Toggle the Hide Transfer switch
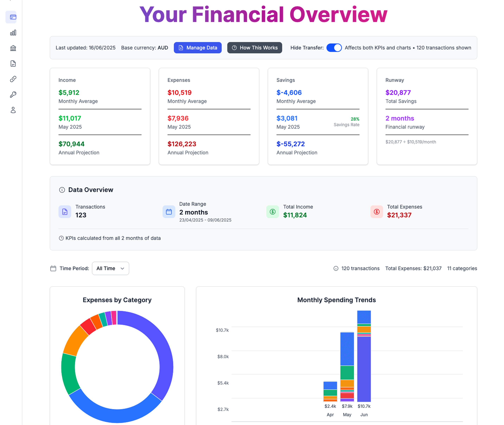Screen dimensions: 504x425 (x=334, y=48)
